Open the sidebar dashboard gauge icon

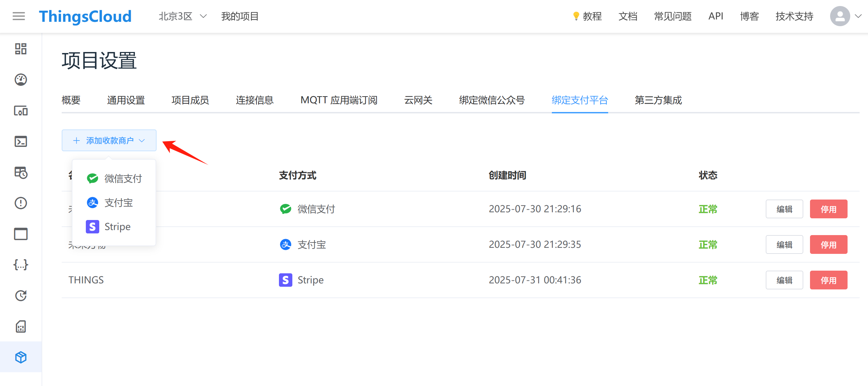20,80
